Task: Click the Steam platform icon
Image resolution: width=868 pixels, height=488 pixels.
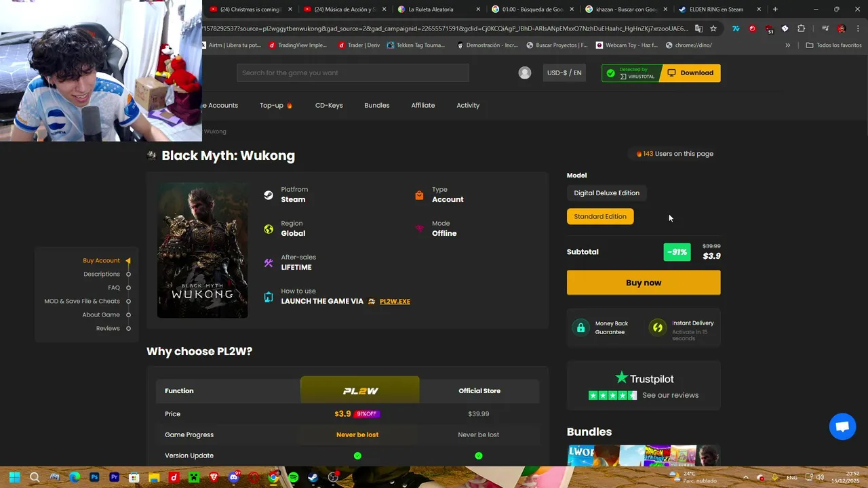Action: point(269,195)
